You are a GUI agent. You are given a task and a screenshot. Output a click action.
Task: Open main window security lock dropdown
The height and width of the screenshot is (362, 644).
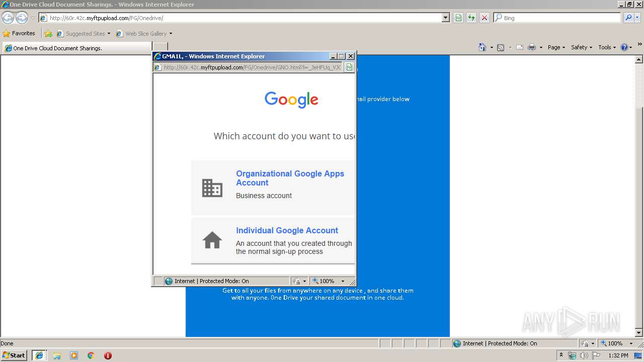(588, 343)
